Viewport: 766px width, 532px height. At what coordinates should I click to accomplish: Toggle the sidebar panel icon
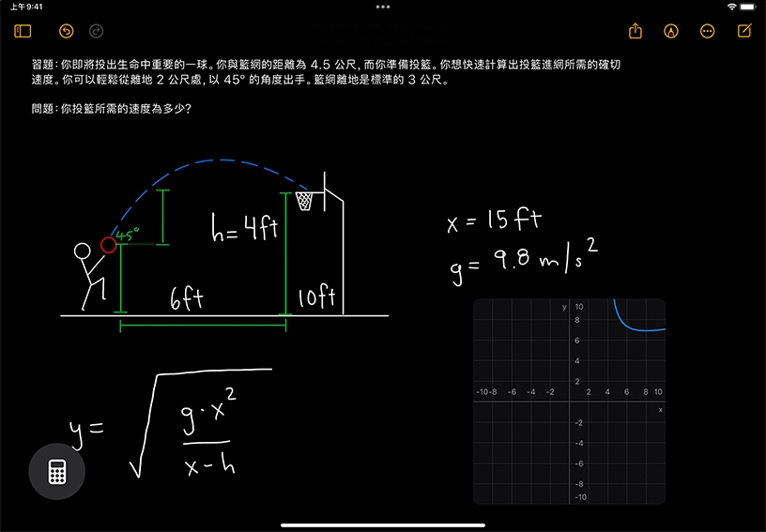pos(23,31)
